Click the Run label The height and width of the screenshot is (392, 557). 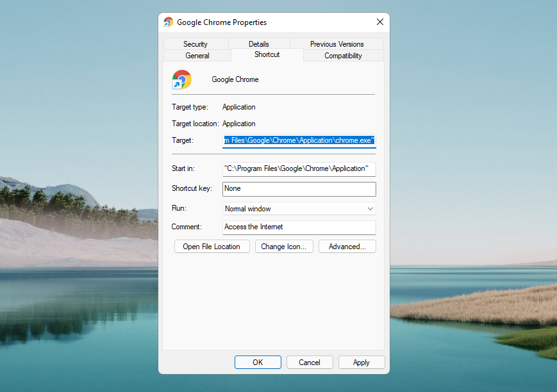(x=179, y=208)
